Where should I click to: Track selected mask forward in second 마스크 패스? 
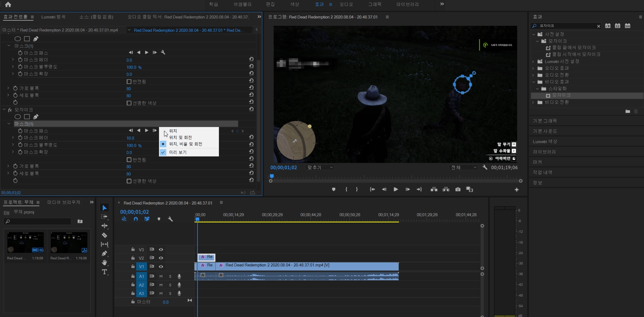(146, 130)
